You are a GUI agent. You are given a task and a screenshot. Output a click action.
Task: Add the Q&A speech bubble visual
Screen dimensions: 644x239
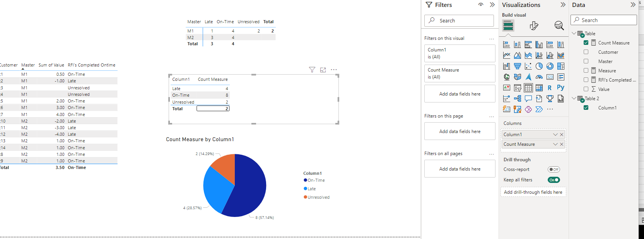[528, 99]
